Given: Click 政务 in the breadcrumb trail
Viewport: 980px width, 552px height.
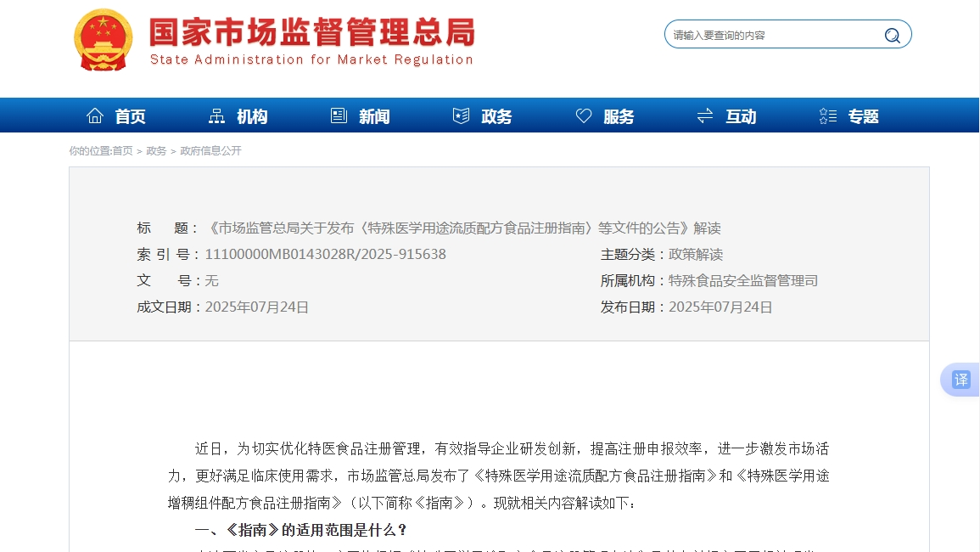Looking at the screenshot, I should click(x=156, y=151).
